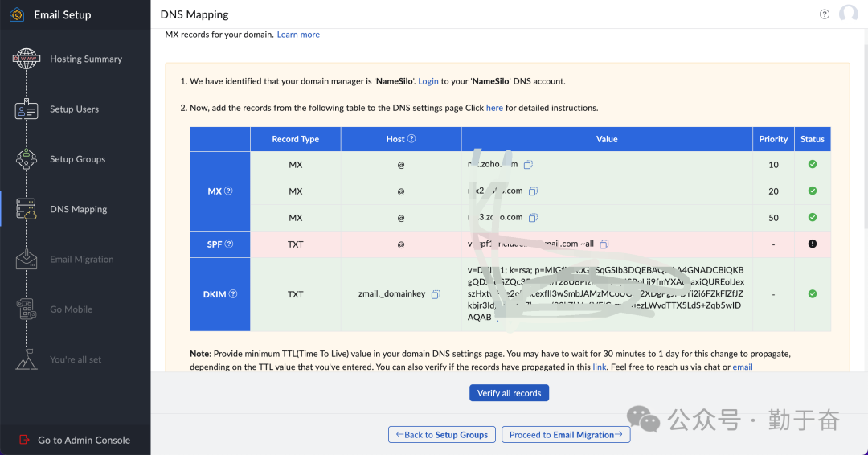Copy the SPF TXT record value
868x455 pixels.
point(604,244)
